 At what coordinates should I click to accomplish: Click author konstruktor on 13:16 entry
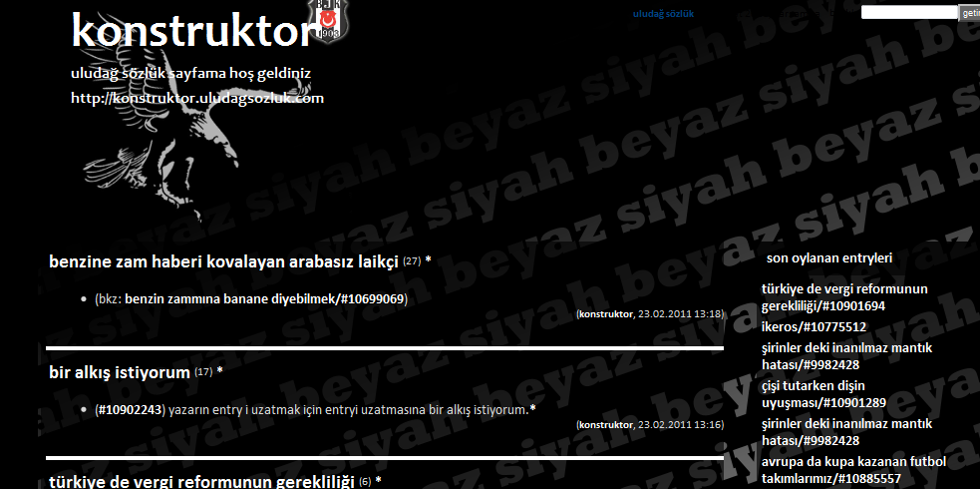[605, 425]
